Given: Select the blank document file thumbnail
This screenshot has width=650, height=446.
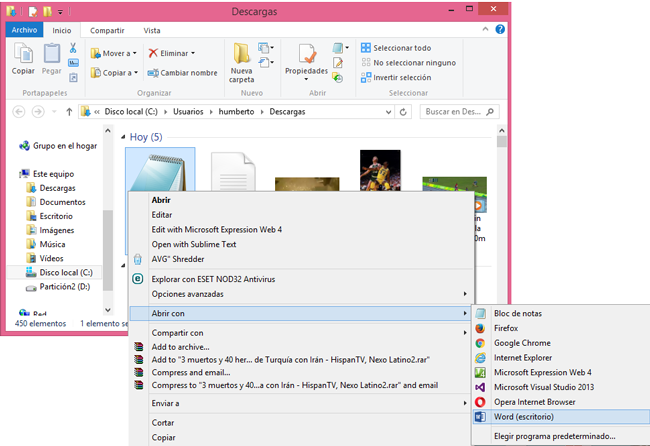Looking at the screenshot, I should (233, 172).
